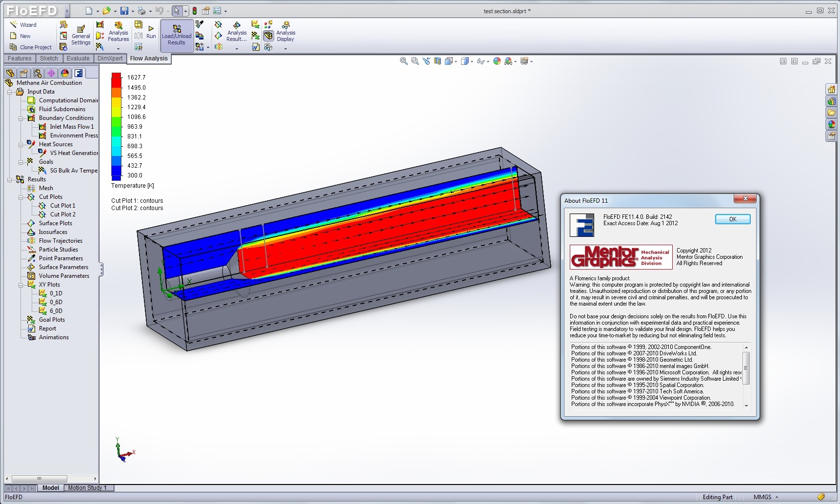Open the ConfigurationManager tab icon
Image resolution: width=840 pixels, height=504 pixels.
tap(38, 73)
